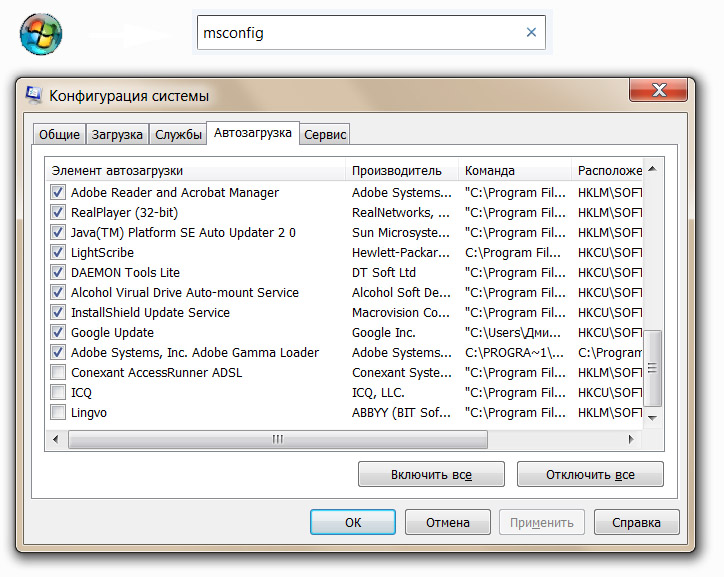Viewport: 724px width, 577px height.
Task: Select the "ICQ" item name
Action: (81, 392)
